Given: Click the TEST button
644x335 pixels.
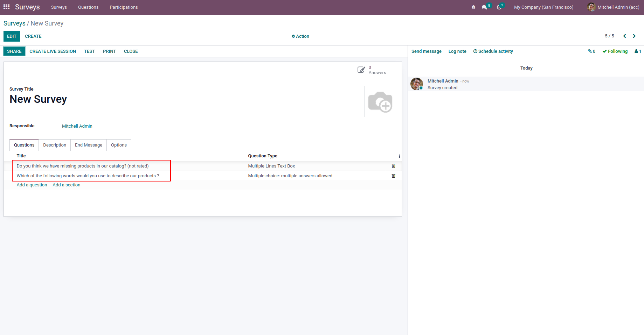Looking at the screenshot, I should (90, 51).
